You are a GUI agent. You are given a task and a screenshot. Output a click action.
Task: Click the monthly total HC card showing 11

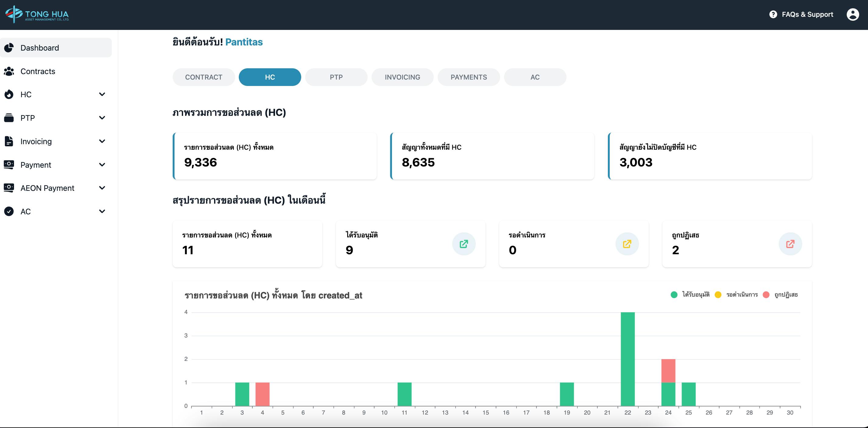(247, 244)
